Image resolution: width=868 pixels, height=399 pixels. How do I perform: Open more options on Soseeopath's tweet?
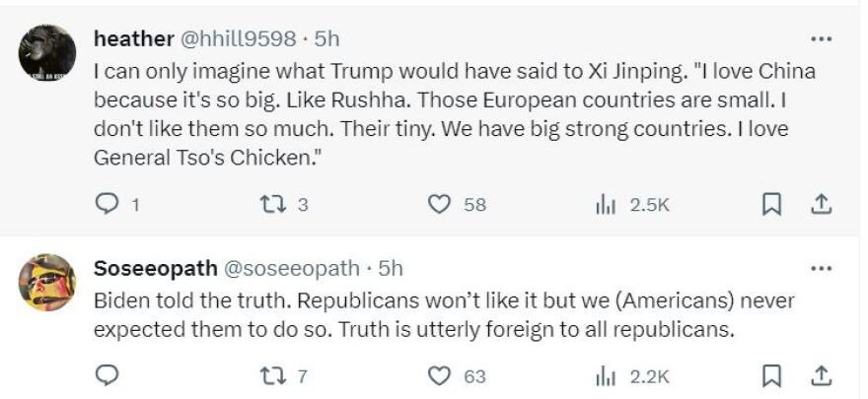point(821,268)
